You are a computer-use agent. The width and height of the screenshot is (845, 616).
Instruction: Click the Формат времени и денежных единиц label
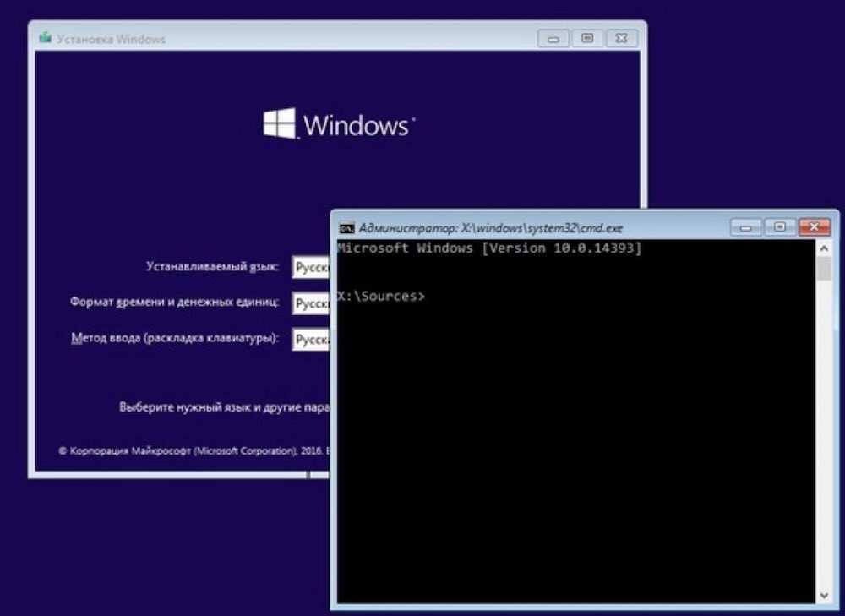pos(175,302)
